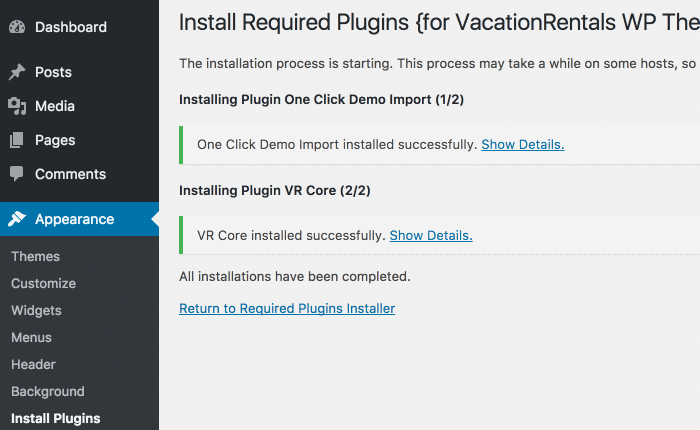
Task: Click the Media library icon
Action: (17, 106)
